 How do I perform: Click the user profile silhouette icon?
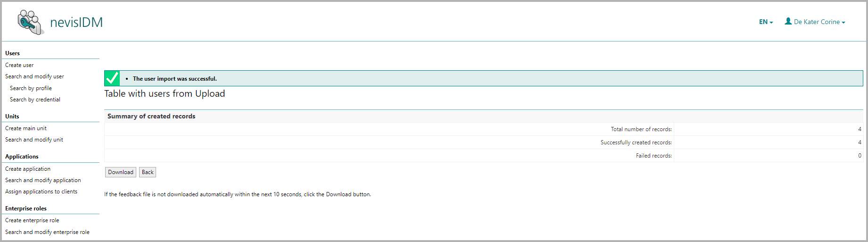(788, 21)
